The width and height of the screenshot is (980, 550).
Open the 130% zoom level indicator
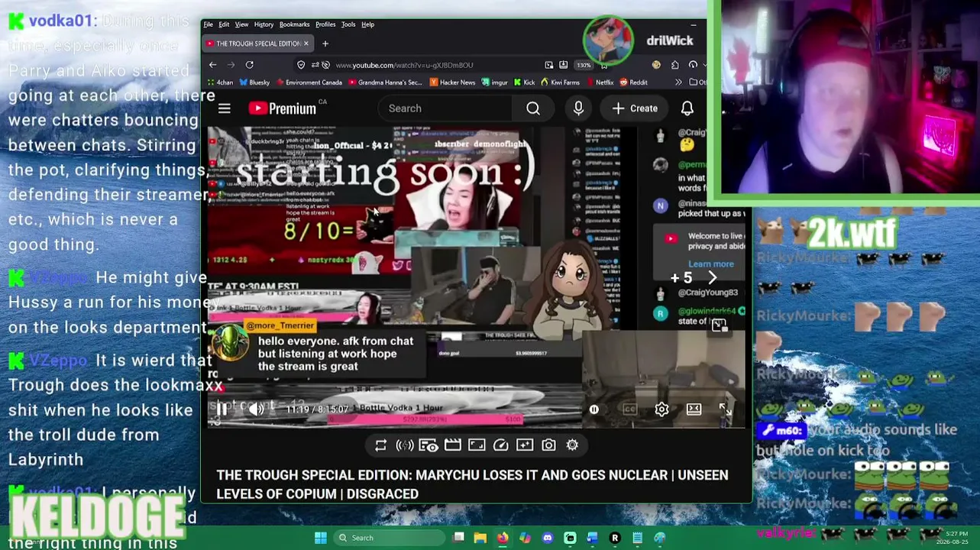click(584, 65)
